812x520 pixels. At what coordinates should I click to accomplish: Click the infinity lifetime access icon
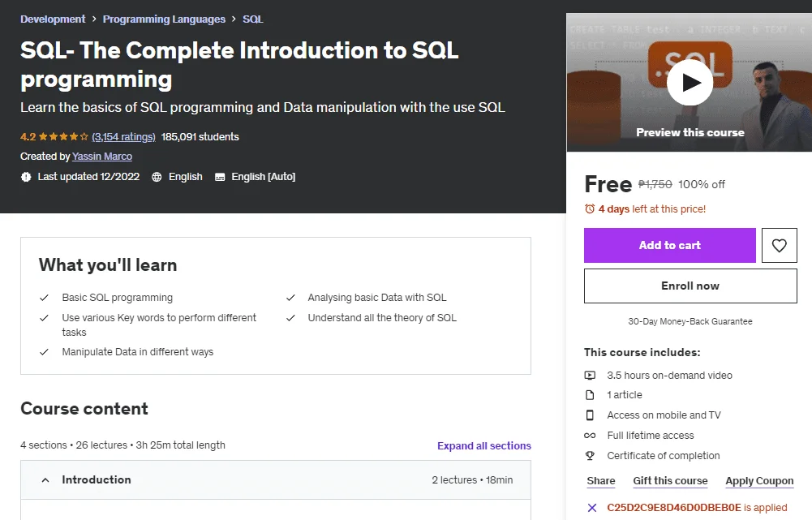[x=590, y=435]
